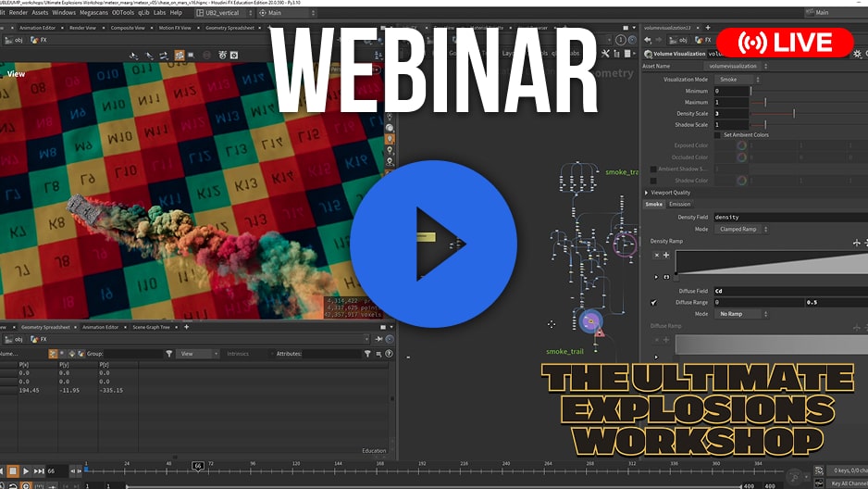Open the Volume Visualization gear menu
Screen dimensions: 868x489
click(858, 54)
